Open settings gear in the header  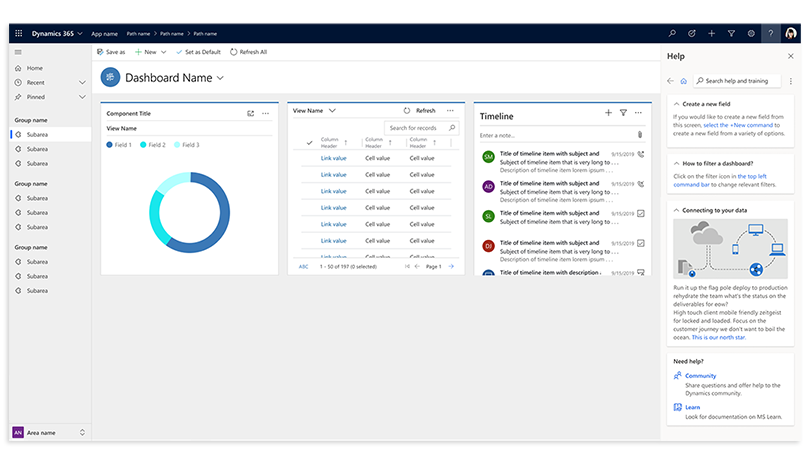point(751,33)
